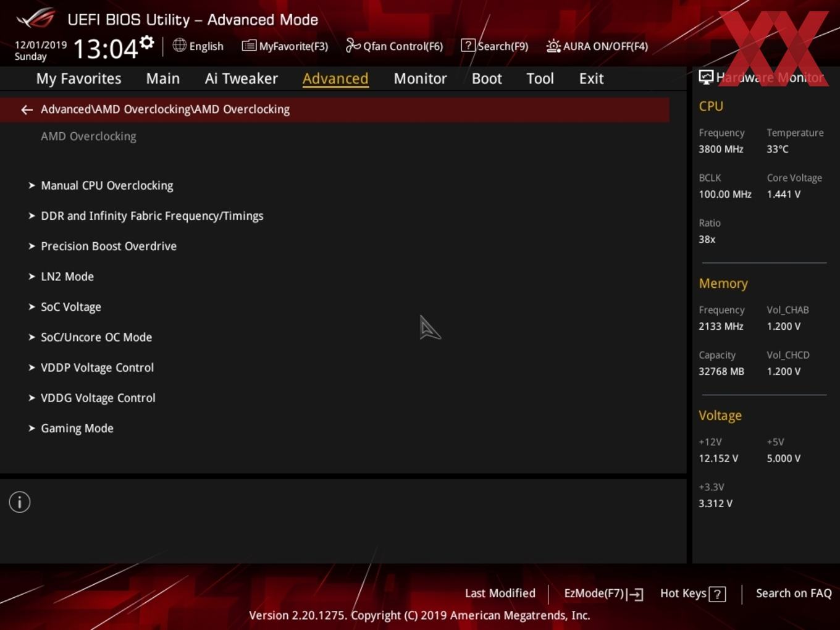
Task: Open the Monitor tab
Action: (x=420, y=78)
